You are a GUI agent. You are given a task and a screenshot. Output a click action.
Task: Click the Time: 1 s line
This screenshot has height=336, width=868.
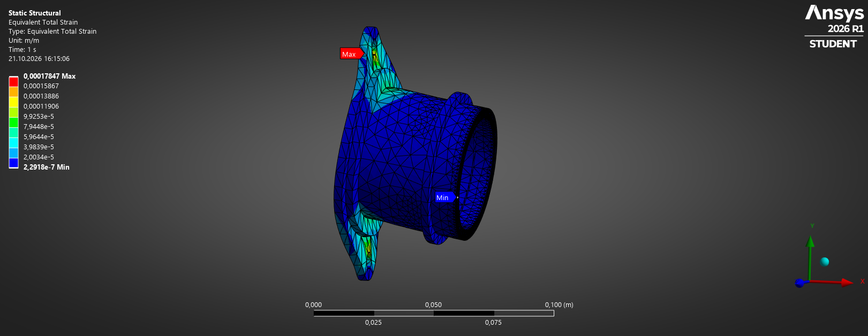point(22,50)
